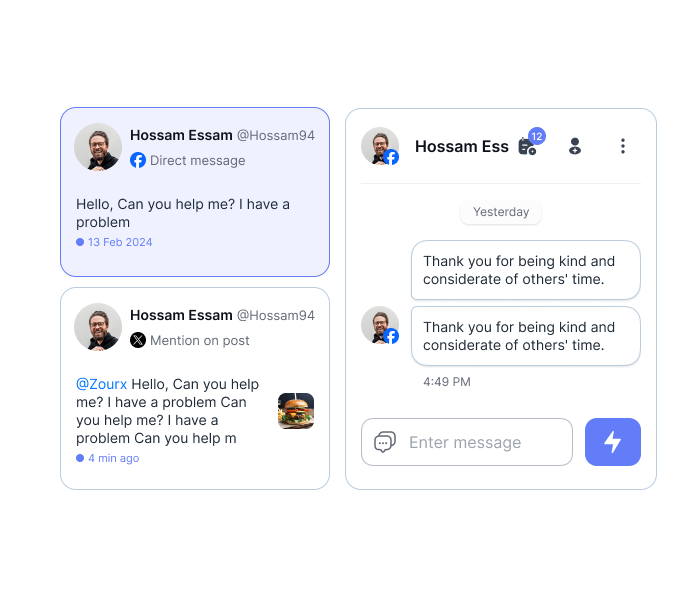The width and height of the screenshot is (700, 600).
Task: Click the Yesterday date separator chip
Action: coord(501,212)
